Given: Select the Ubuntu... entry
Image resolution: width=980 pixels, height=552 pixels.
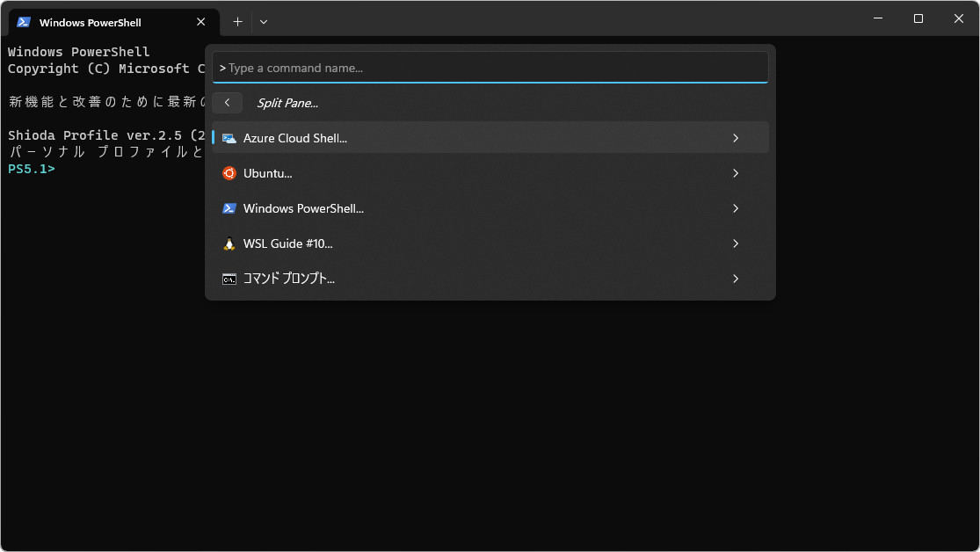Looking at the screenshot, I should pos(490,173).
